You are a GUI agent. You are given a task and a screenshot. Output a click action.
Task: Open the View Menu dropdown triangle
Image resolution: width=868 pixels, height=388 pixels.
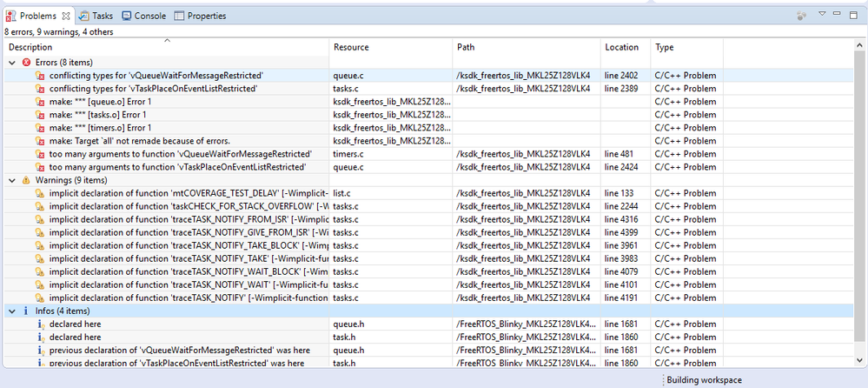(822, 14)
